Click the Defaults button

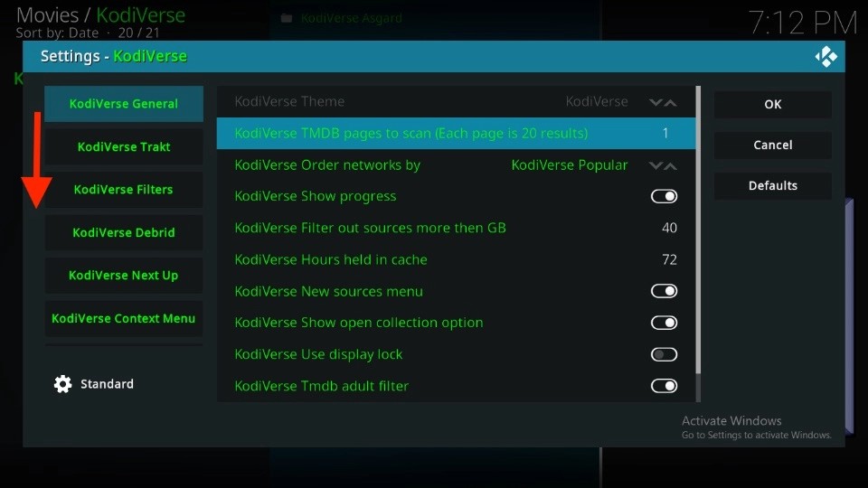point(773,185)
